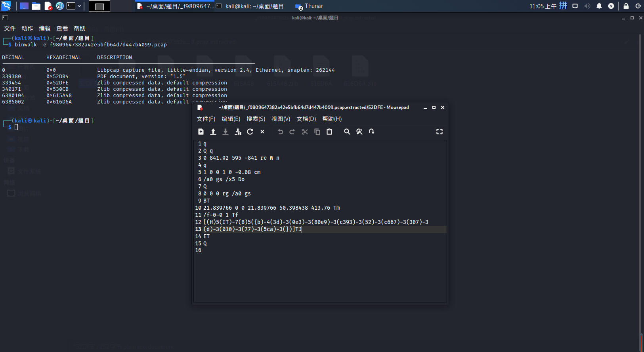Click the show desktop panel icon
This screenshot has height=352, width=644.
pyautogui.click(x=24, y=6)
